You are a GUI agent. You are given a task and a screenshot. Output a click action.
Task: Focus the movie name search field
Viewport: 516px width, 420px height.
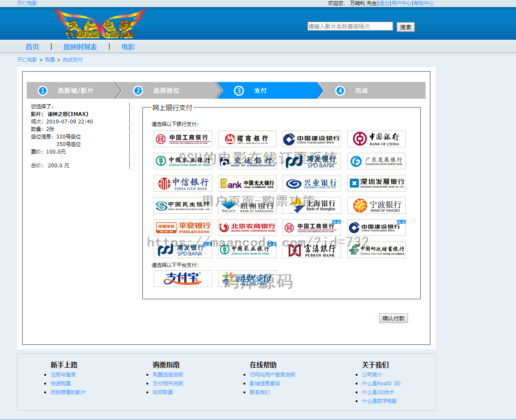[x=350, y=26]
